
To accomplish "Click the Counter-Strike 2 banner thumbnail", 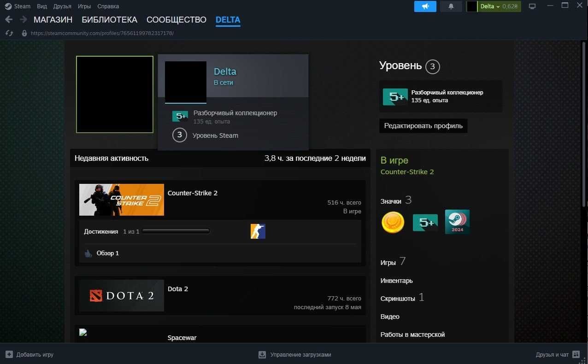I will [x=122, y=200].
